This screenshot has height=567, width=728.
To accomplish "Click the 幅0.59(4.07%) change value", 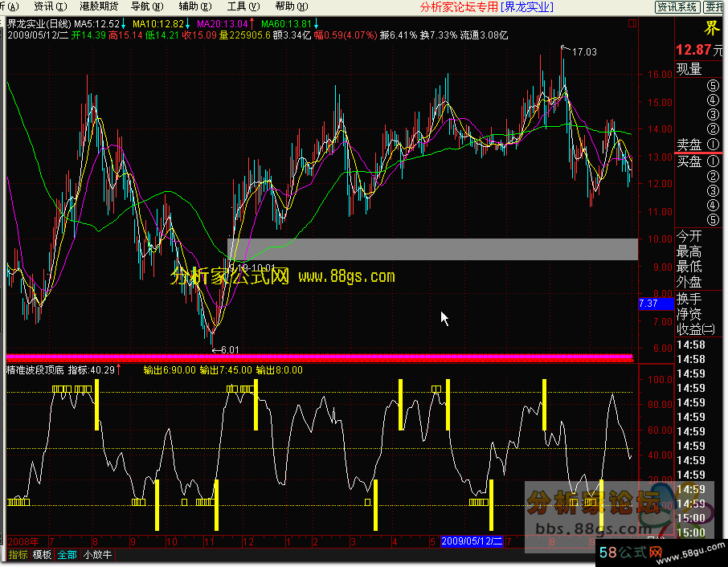I will pyautogui.click(x=346, y=35).
